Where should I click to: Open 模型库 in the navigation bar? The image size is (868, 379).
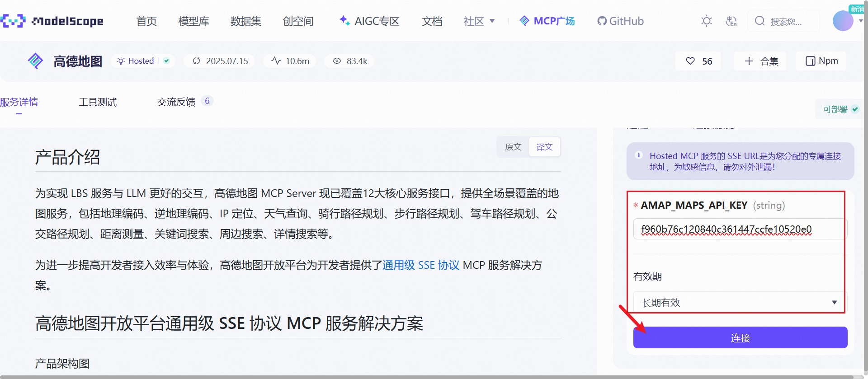tap(193, 21)
